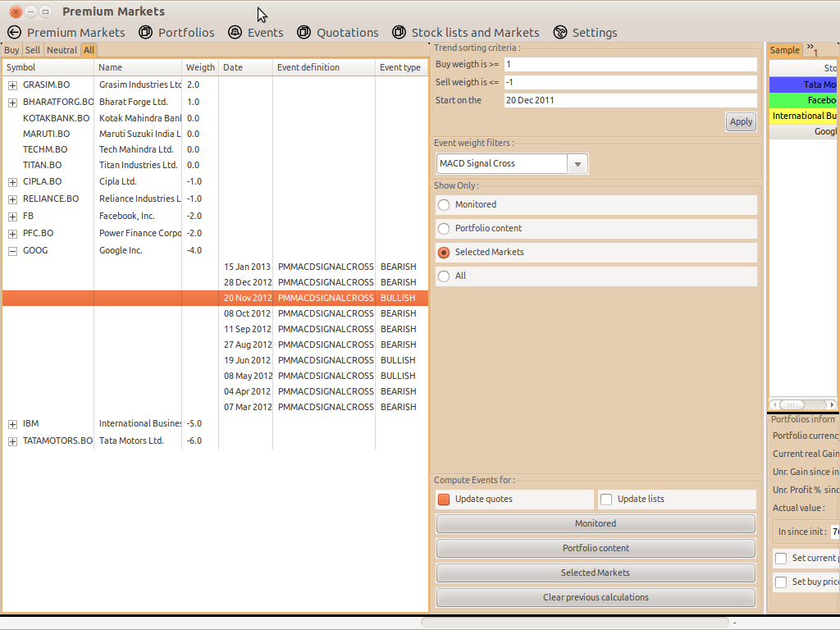The image size is (840, 630).
Task: Open the Quotations menu
Action: point(348,33)
